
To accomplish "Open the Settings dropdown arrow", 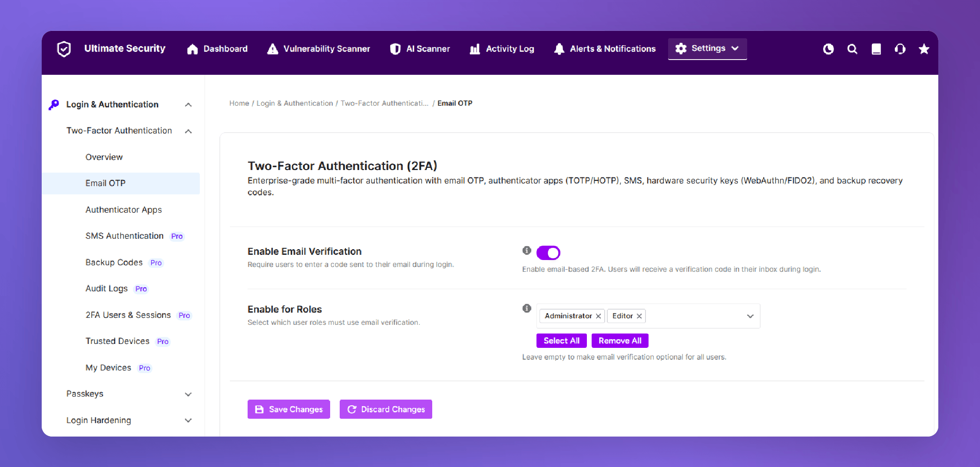I will click(735, 48).
